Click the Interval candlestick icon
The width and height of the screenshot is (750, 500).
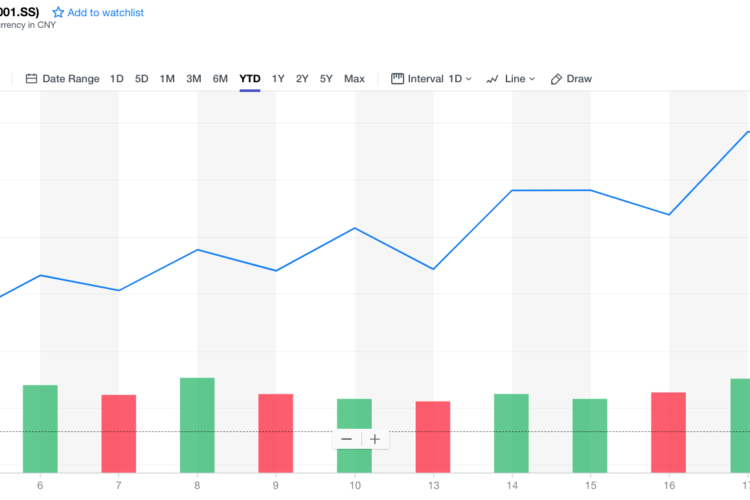pyautogui.click(x=397, y=79)
